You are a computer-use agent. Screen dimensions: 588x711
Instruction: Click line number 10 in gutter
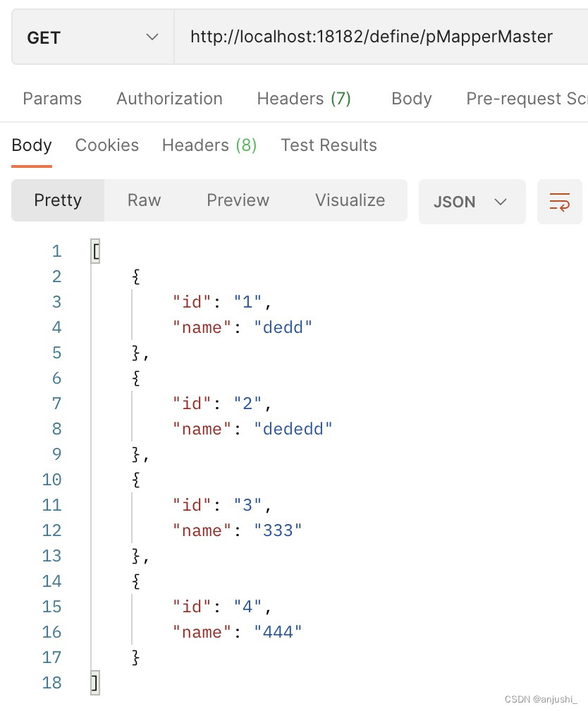pos(51,480)
